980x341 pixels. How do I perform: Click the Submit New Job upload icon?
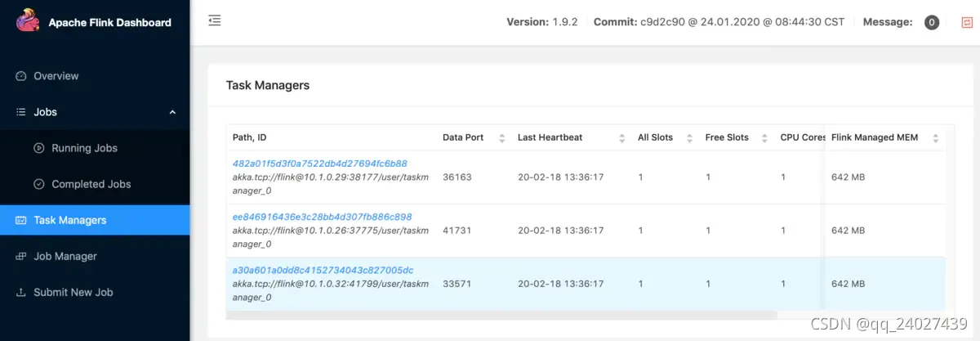pyautogui.click(x=21, y=292)
